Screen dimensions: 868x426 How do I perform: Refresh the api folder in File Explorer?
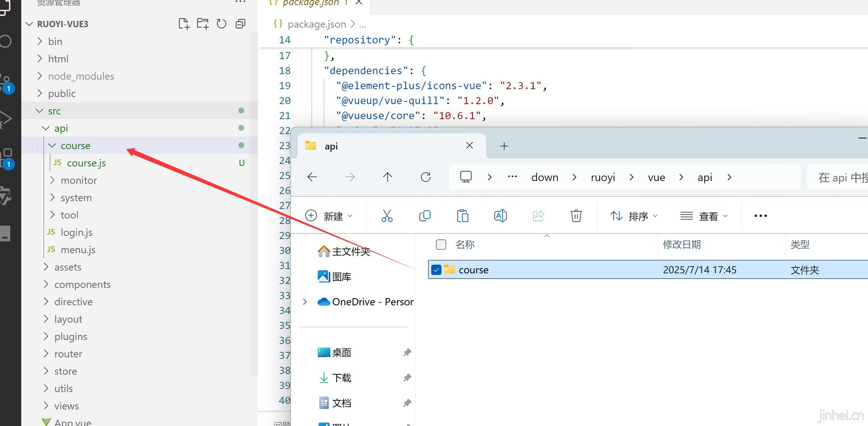pos(426,177)
